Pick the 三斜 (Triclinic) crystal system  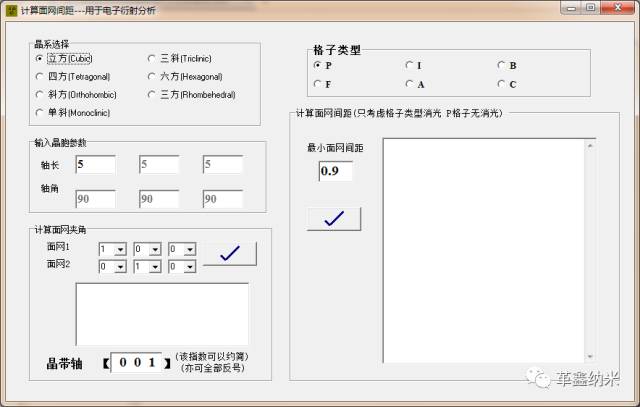click(x=152, y=58)
